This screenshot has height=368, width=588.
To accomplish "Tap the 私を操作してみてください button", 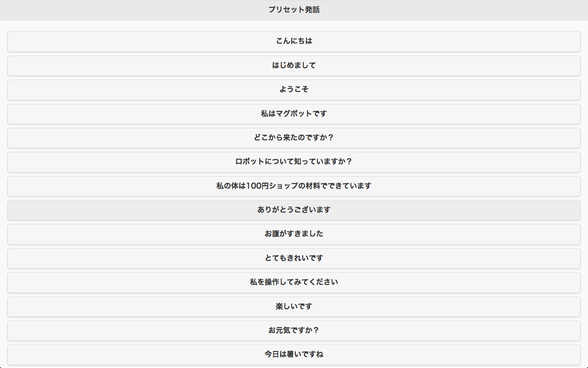I will pos(294,282).
